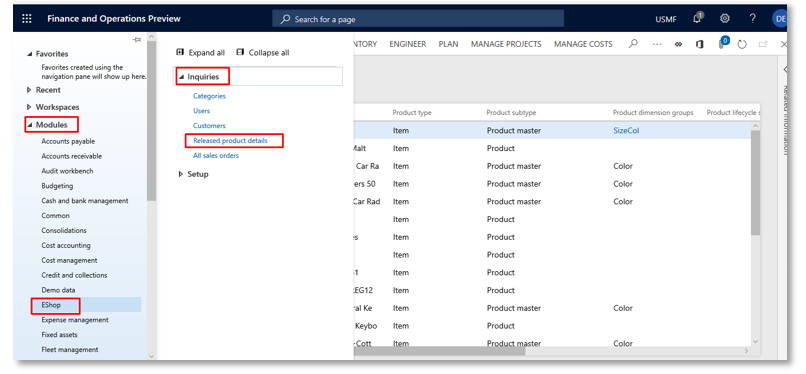Click the action pane search magnifier

pos(633,44)
